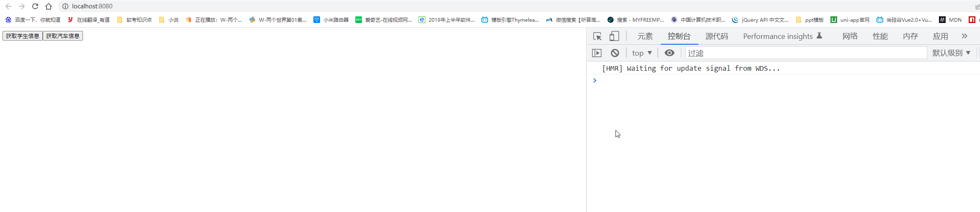980x212 pixels.
Task: Click the browser forward arrow
Action: click(x=22, y=6)
